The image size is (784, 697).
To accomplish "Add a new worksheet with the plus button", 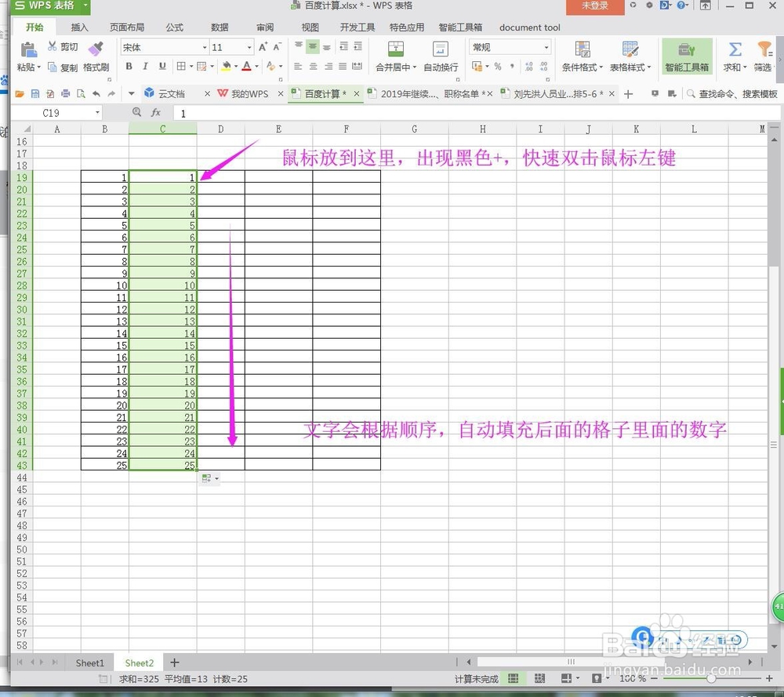I will click(174, 663).
